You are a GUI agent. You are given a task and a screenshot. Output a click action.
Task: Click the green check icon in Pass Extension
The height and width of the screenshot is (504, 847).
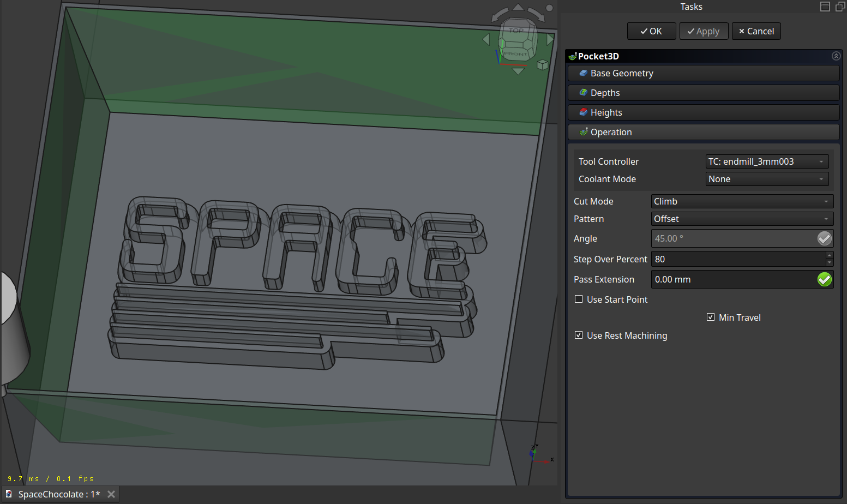click(x=824, y=279)
